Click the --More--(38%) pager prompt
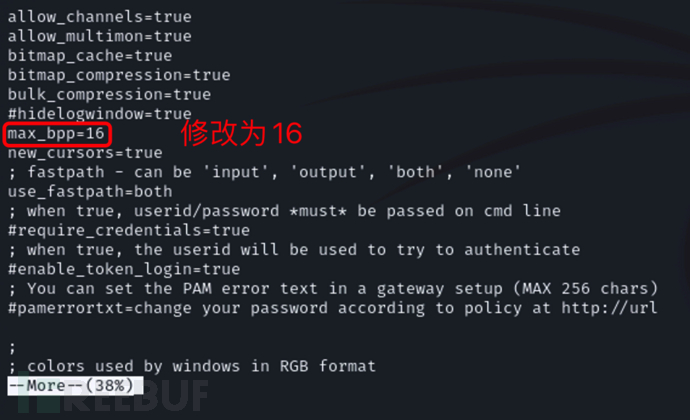 [x=75, y=385]
